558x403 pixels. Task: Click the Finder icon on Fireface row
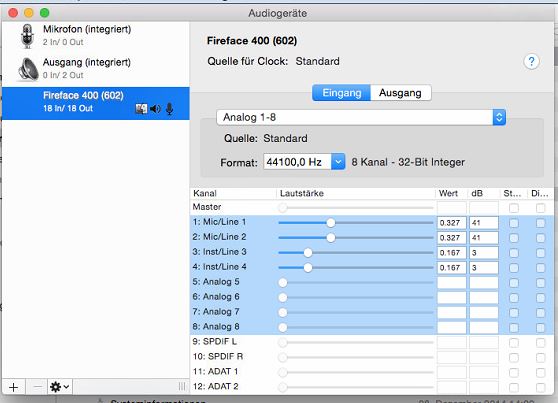pos(141,109)
